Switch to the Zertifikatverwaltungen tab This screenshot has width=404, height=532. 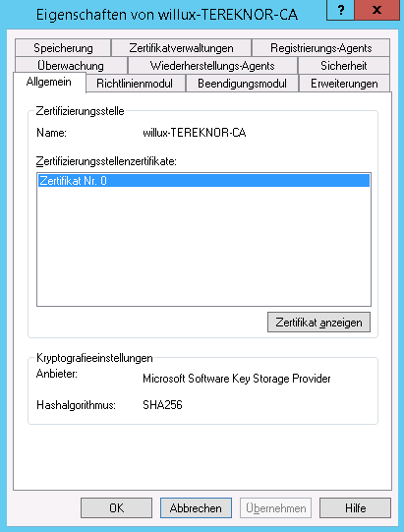coord(181,48)
